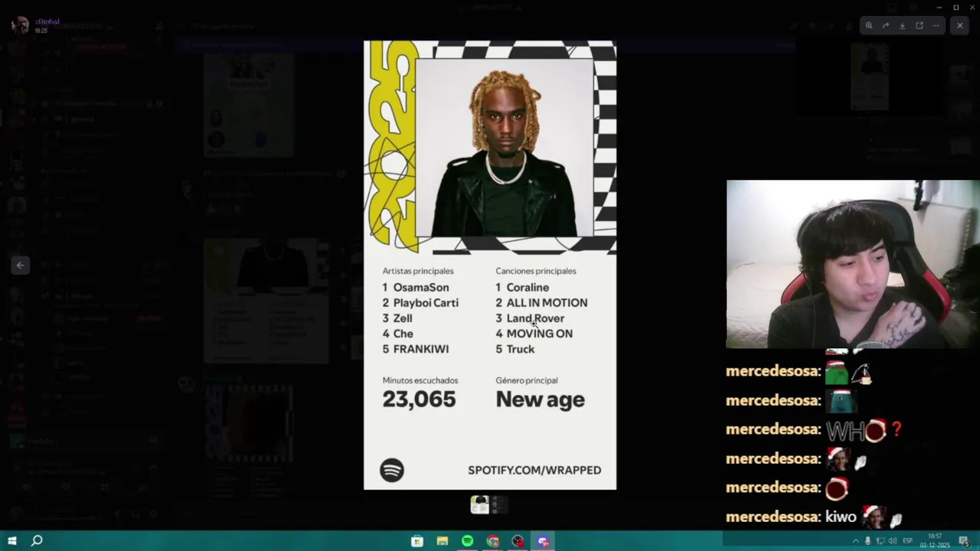Click the OsamaSon artist entry
980x551 pixels.
coord(416,288)
